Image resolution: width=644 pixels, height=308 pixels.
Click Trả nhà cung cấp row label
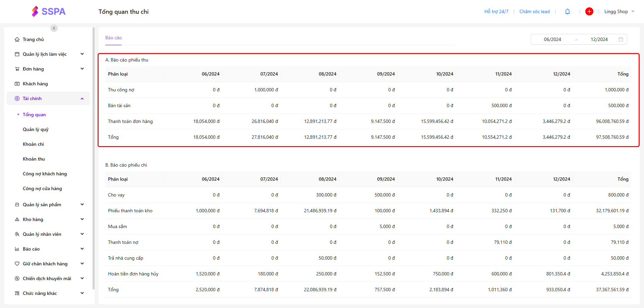click(x=125, y=258)
